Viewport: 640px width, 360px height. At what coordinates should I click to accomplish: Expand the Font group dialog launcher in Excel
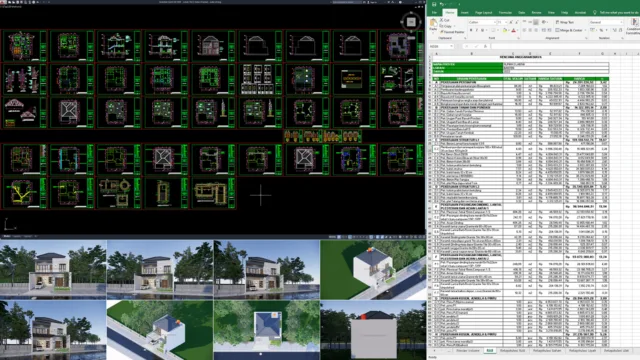(x=519, y=38)
